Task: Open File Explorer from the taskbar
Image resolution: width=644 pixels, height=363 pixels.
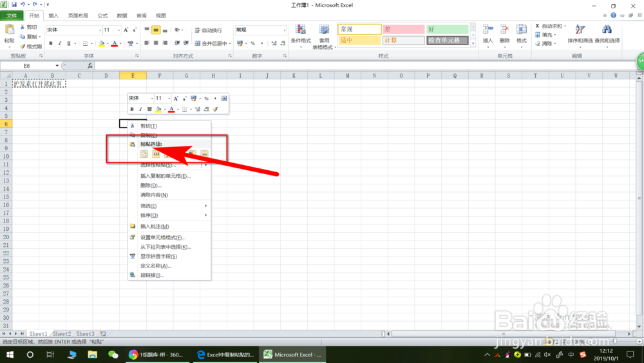Action: (92, 355)
